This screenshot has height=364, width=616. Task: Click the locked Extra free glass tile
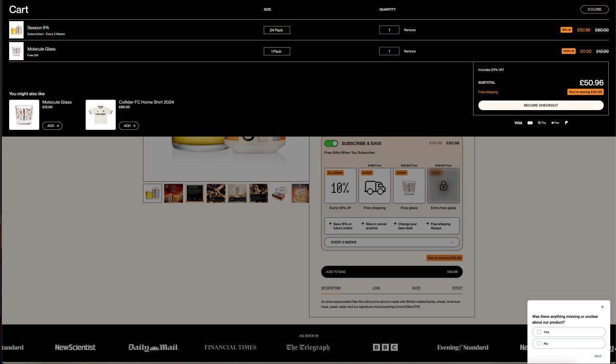coord(443,186)
